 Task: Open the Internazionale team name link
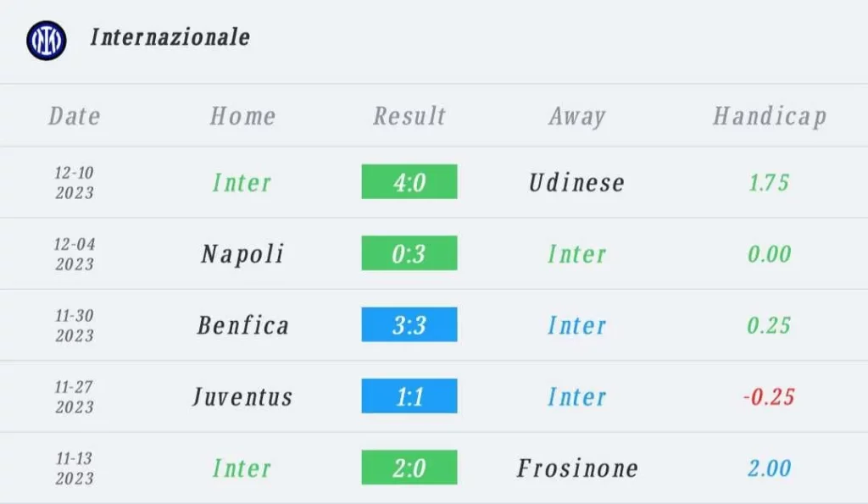pos(170,37)
